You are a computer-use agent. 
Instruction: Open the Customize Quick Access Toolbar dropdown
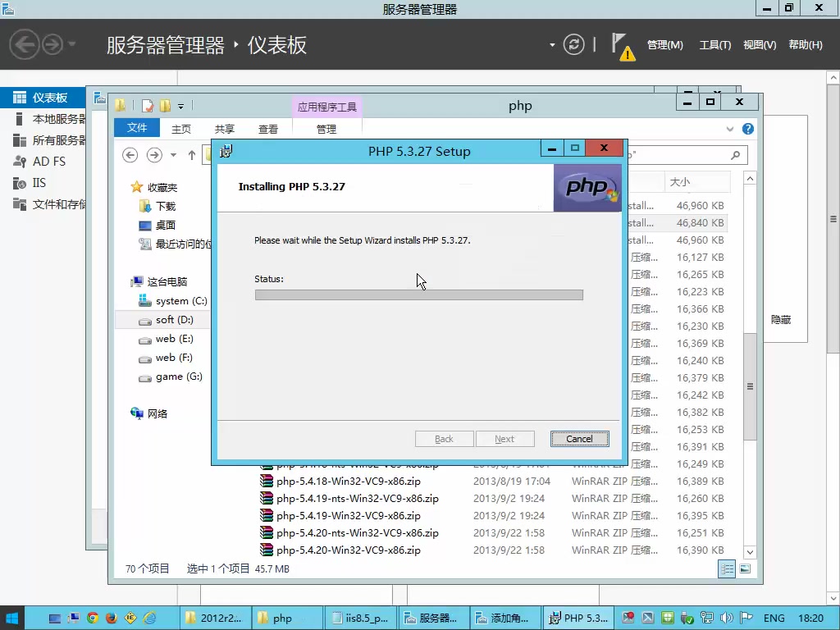coord(181,106)
